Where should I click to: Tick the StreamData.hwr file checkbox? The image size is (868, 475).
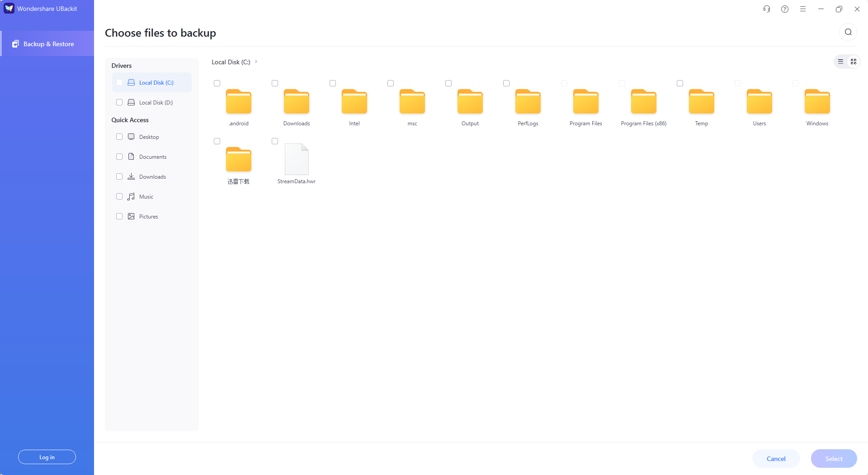tap(275, 141)
